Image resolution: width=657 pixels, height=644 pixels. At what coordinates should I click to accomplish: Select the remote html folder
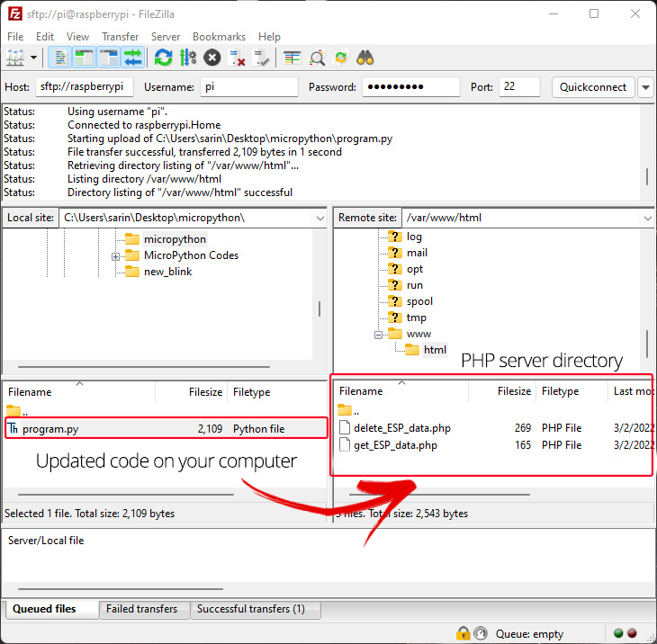tap(435, 350)
